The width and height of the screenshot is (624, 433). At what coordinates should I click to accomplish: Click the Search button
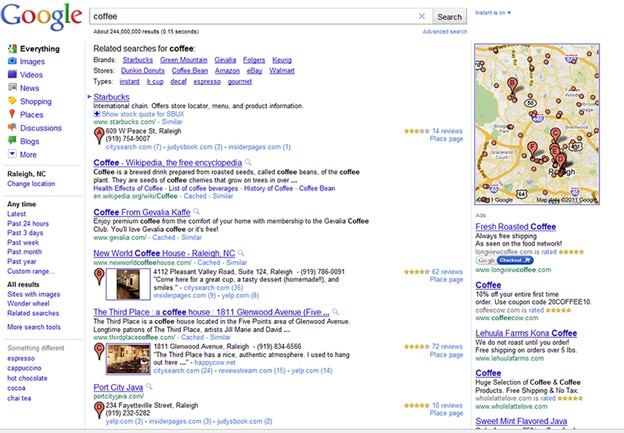coord(450,17)
